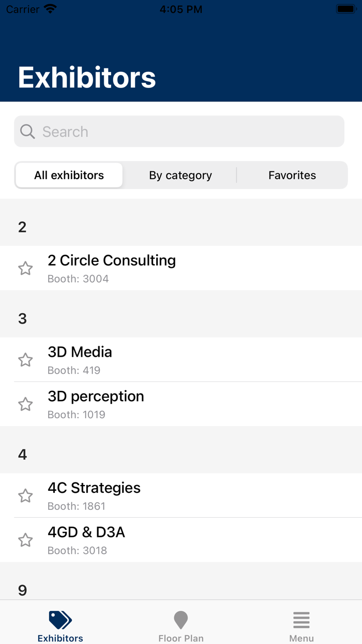Show the Favorites segment
This screenshot has width=362, height=644.
[x=292, y=175]
